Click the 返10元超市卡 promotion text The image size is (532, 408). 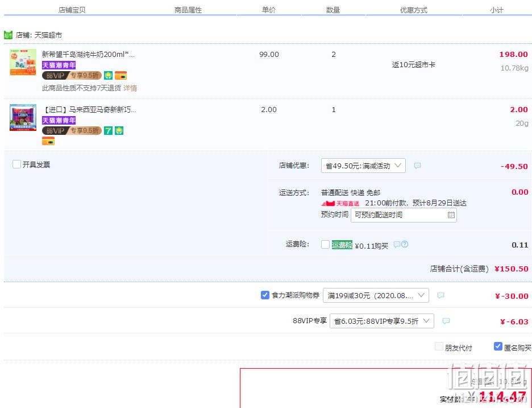(414, 65)
